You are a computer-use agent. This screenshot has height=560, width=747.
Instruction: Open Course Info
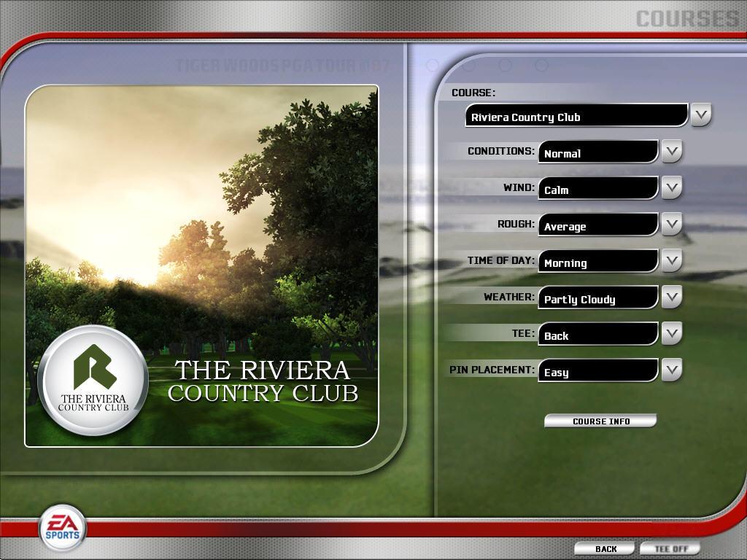click(601, 421)
